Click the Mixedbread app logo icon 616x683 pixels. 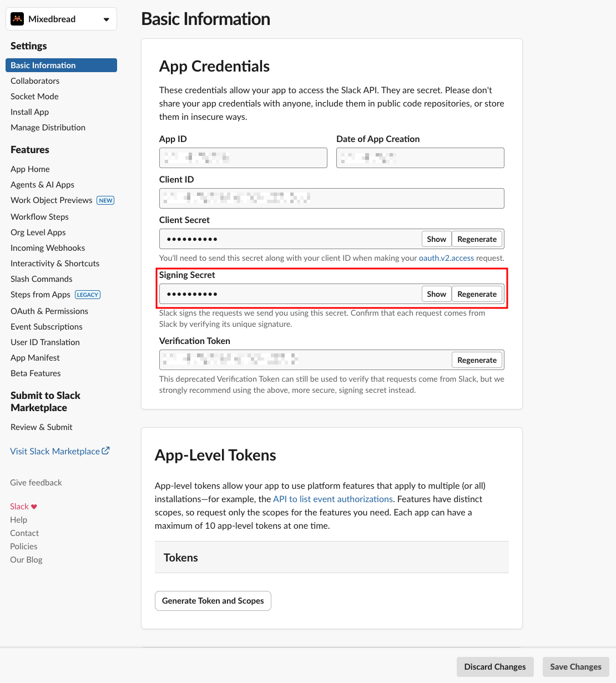click(x=17, y=19)
